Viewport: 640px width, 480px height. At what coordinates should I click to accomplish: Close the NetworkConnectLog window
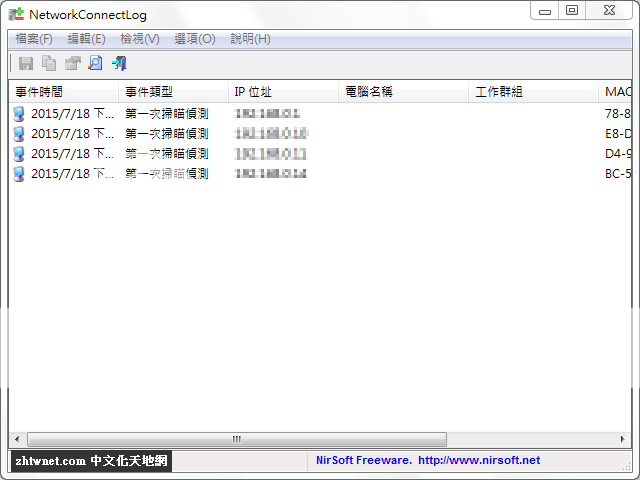click(609, 11)
